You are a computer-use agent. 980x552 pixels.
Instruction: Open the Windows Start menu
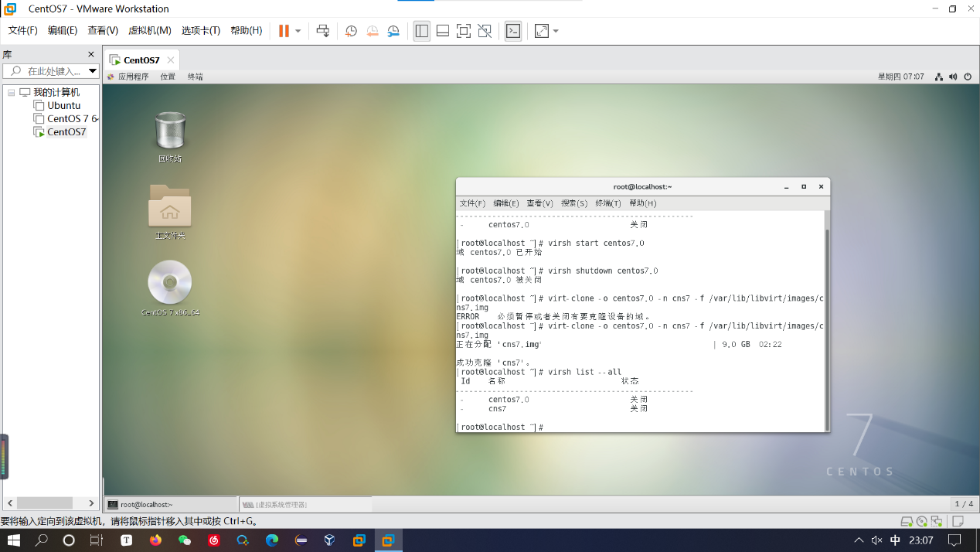(13, 540)
